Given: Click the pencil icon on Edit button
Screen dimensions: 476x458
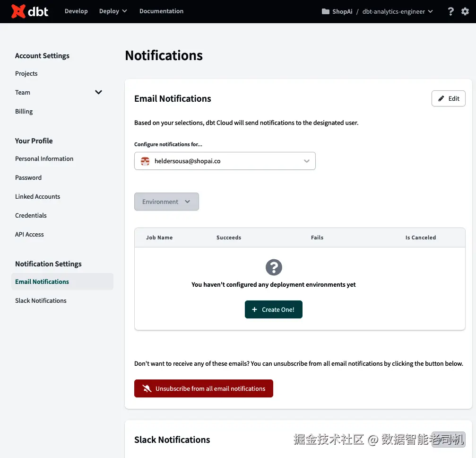Looking at the screenshot, I should pos(441,98).
